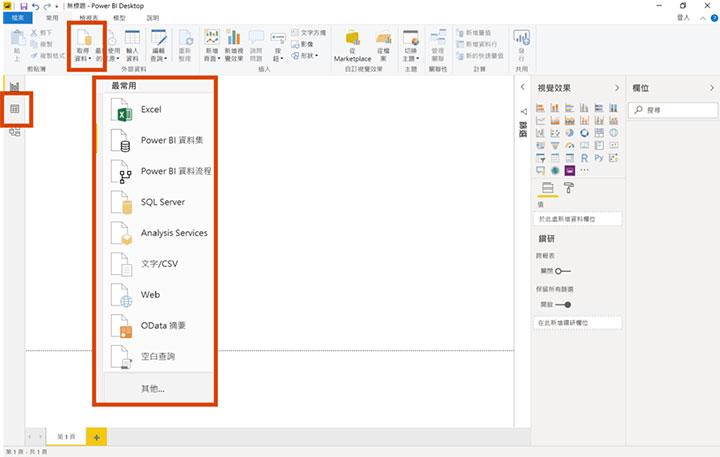This screenshot has height=457, width=720.
Task: Choose the pie chart visual
Action: coord(570,133)
